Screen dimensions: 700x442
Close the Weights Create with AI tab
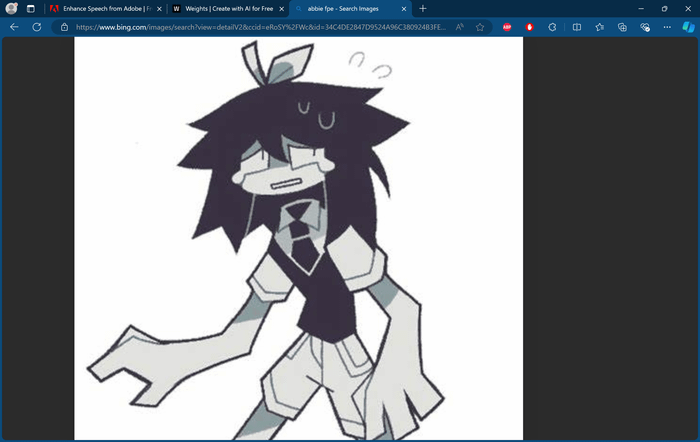282,9
